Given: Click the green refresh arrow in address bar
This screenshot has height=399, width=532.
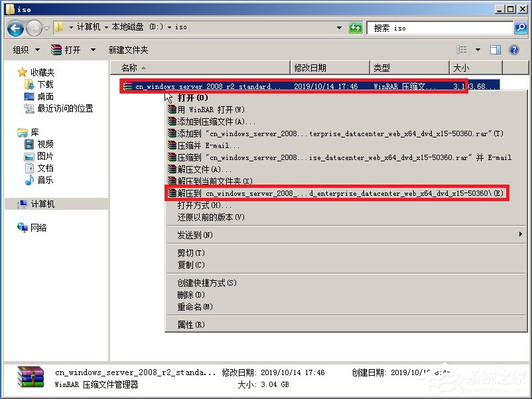Looking at the screenshot, I should coord(356,27).
